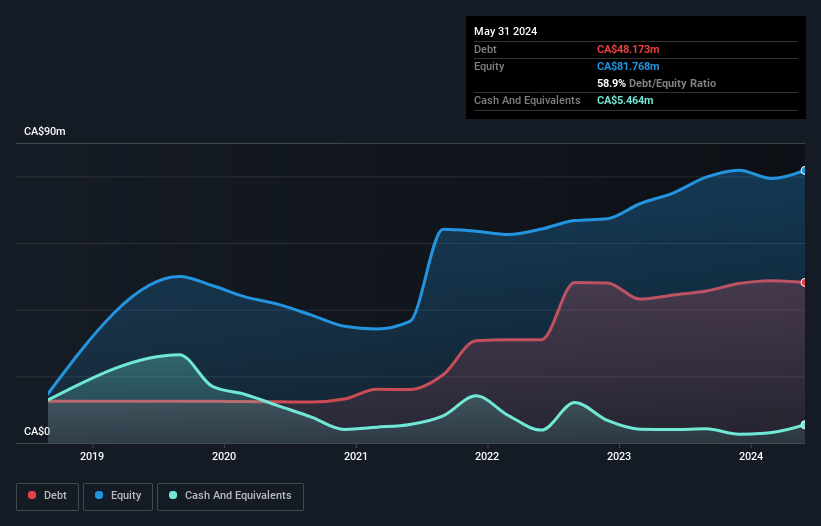Click Cash And Equivalents label in tooltip
Viewport: 821px width, 526px height.
(527, 100)
